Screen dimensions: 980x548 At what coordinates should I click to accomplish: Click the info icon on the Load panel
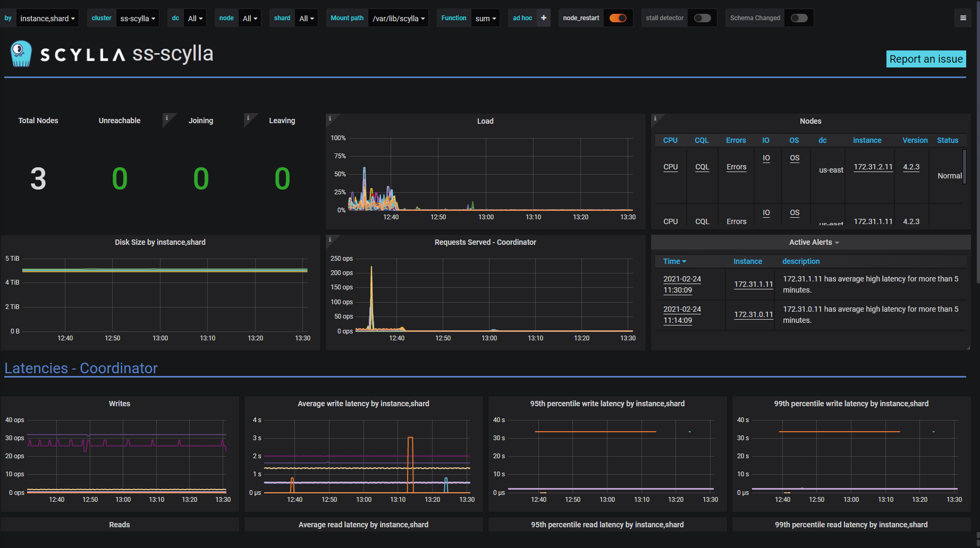[x=331, y=118]
